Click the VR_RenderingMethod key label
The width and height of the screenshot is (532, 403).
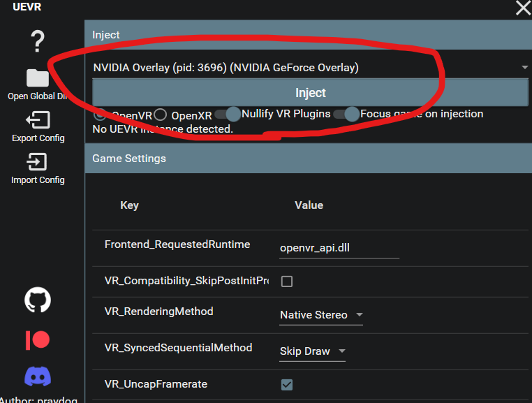[158, 312]
